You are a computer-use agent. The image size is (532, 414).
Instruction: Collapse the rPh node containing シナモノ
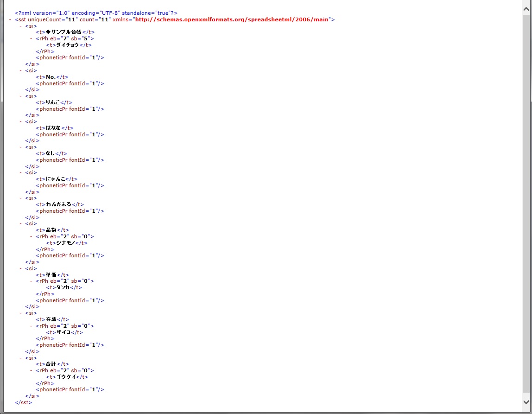(31, 236)
